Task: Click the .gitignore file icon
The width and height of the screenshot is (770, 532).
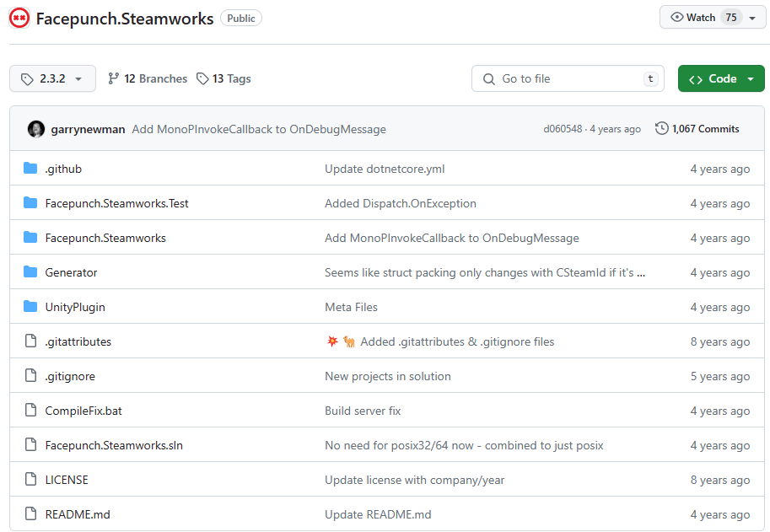Action: click(30, 375)
